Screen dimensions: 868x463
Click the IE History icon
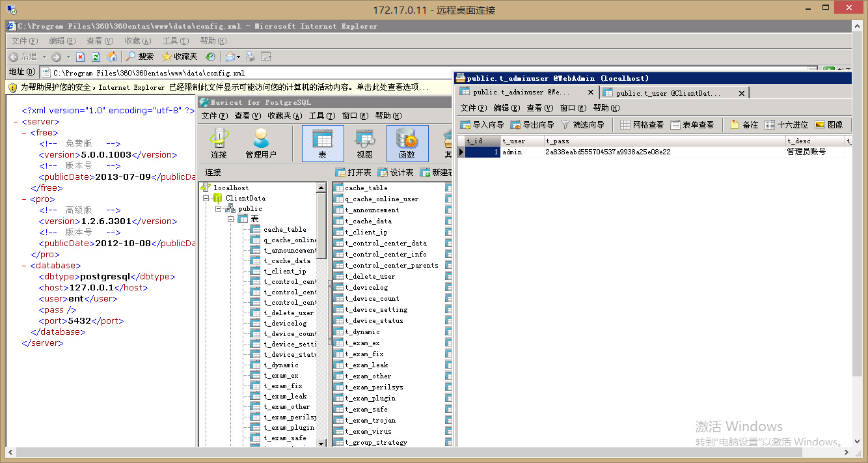210,57
